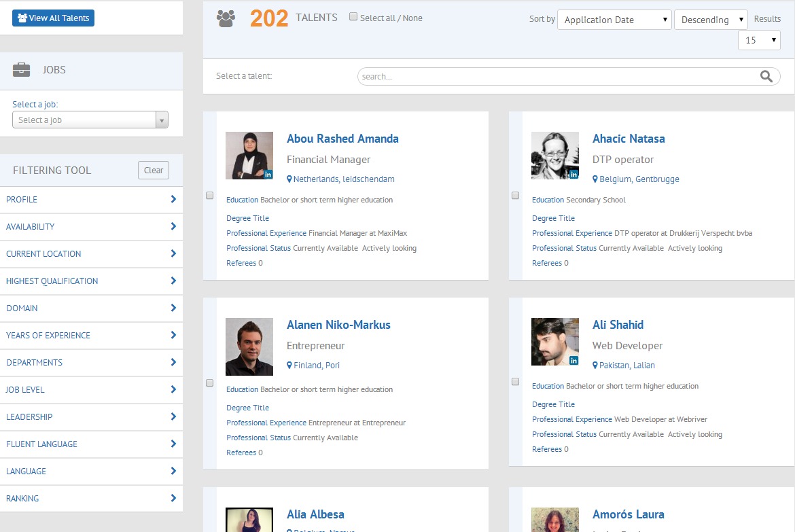795x532 pixels.
Task: Check the box for Abou Rashed Amanda
Action: [x=210, y=196]
